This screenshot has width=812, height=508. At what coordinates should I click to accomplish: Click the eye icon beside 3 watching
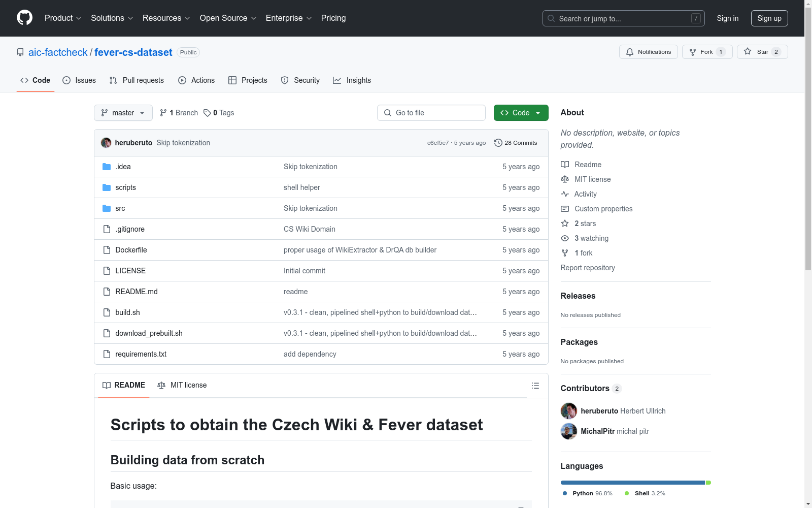[x=565, y=238]
